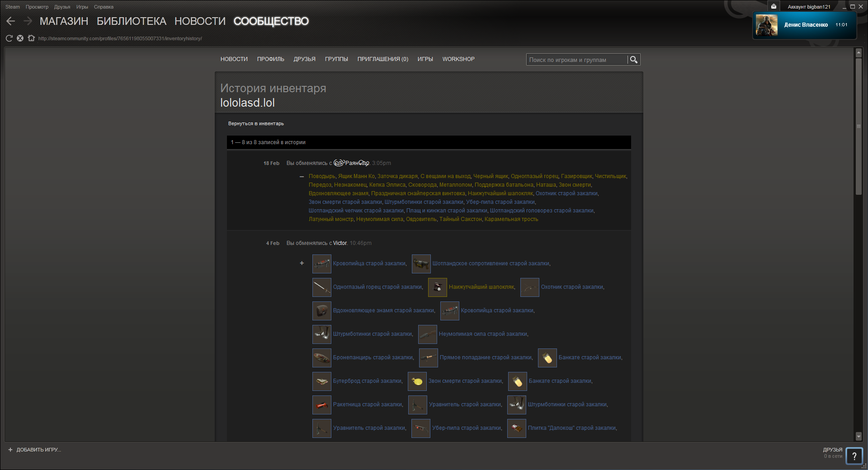This screenshot has width=868, height=470.
Task: Click the scrollbar down arrow
Action: coord(859,437)
